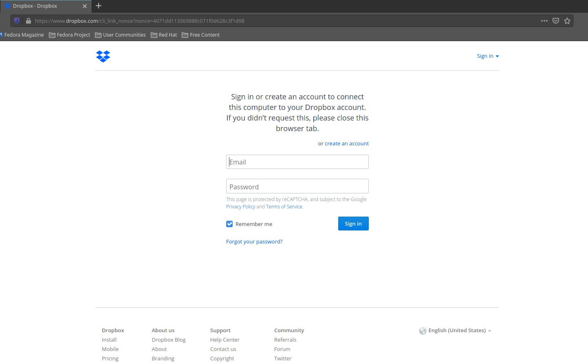Click the Save to Pocket icon
588x364 pixels.
point(555,21)
